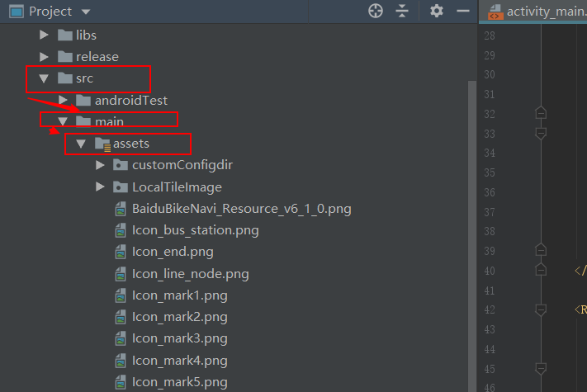Select the assets tree item label
This screenshot has width=587, height=392.
coord(131,144)
